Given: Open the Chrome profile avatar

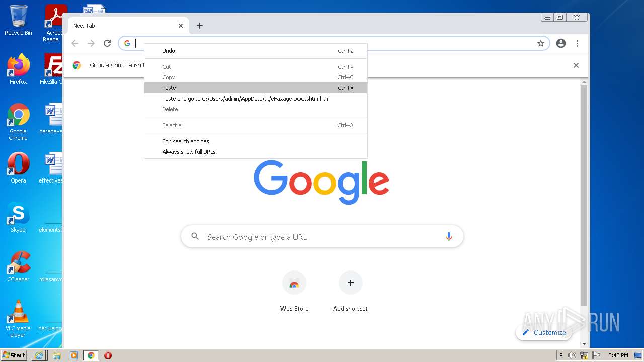Looking at the screenshot, I should coord(561,43).
